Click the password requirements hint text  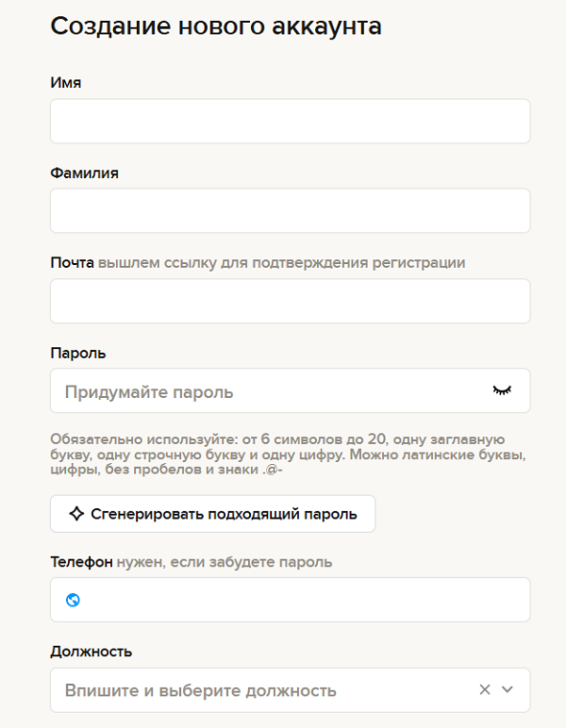pos(288,454)
